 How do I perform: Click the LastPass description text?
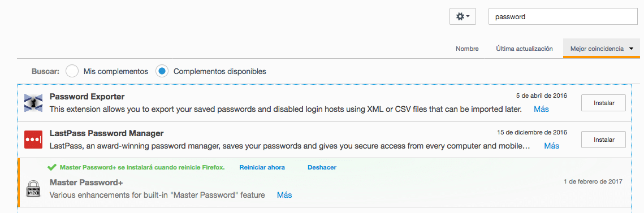[290, 146]
